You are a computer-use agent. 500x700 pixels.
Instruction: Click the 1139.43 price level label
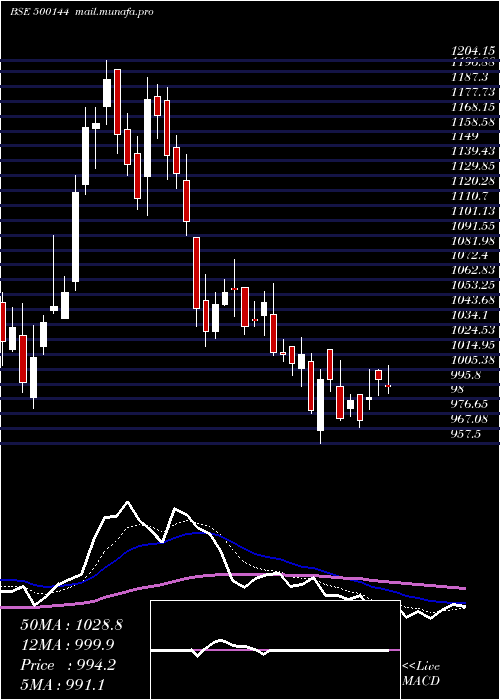click(473, 151)
